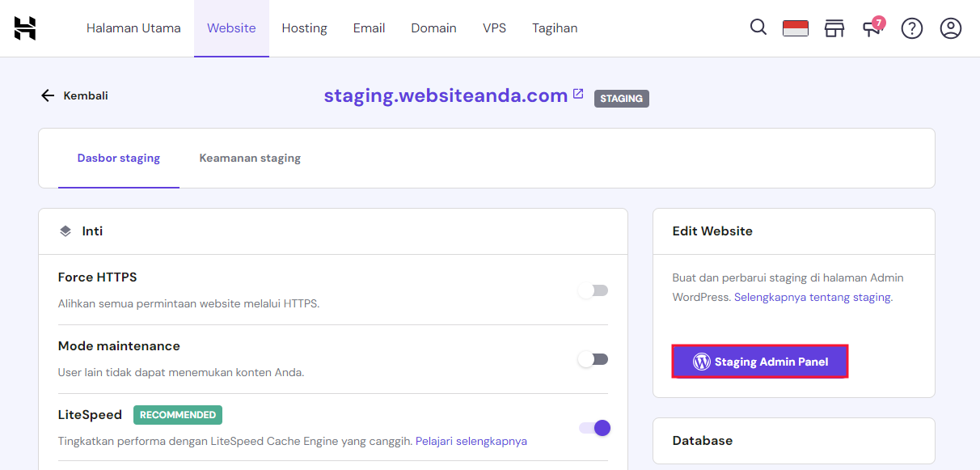Click the Mode maintenance label
The width and height of the screenshot is (980, 470).
point(119,346)
